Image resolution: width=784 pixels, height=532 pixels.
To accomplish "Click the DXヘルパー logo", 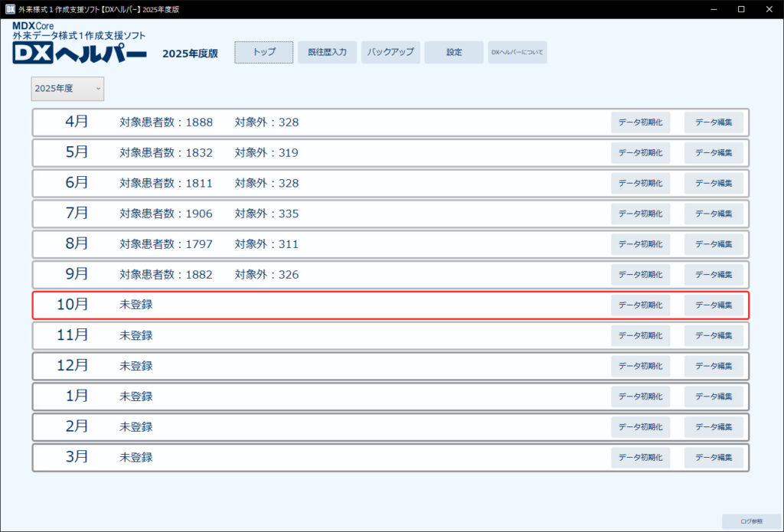I will (x=80, y=54).
